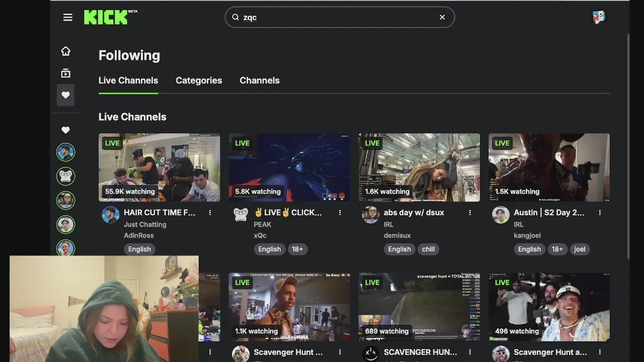Open the 496 watching stream thumbnail
The image size is (644, 362).
[x=549, y=307]
